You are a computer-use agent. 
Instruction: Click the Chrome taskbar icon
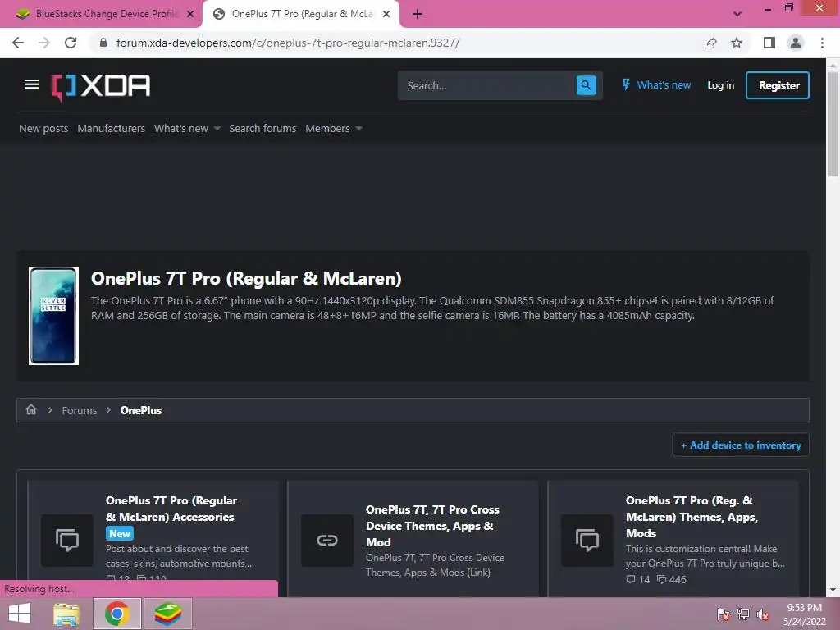tap(116, 614)
